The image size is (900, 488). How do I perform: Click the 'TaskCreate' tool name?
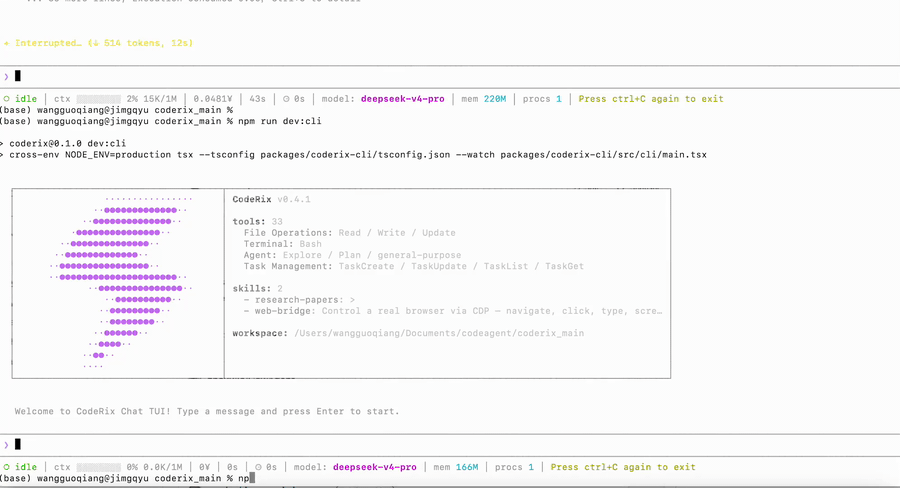tap(367, 266)
